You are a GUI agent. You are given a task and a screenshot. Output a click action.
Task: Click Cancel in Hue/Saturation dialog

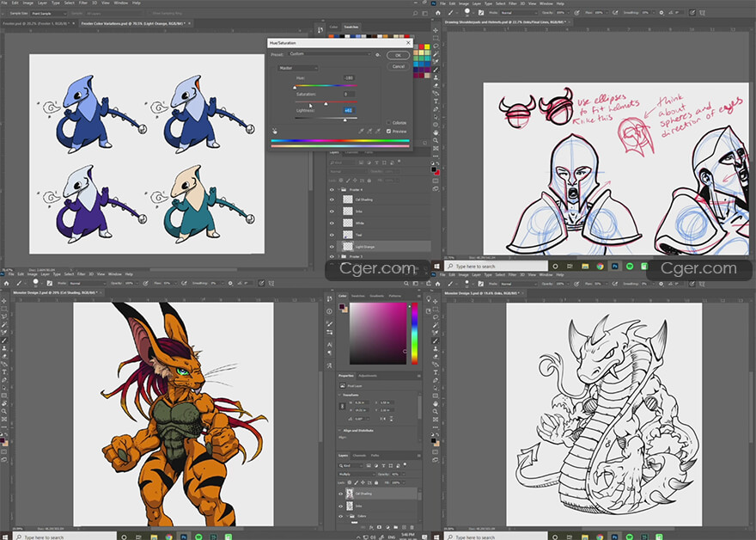(x=399, y=66)
